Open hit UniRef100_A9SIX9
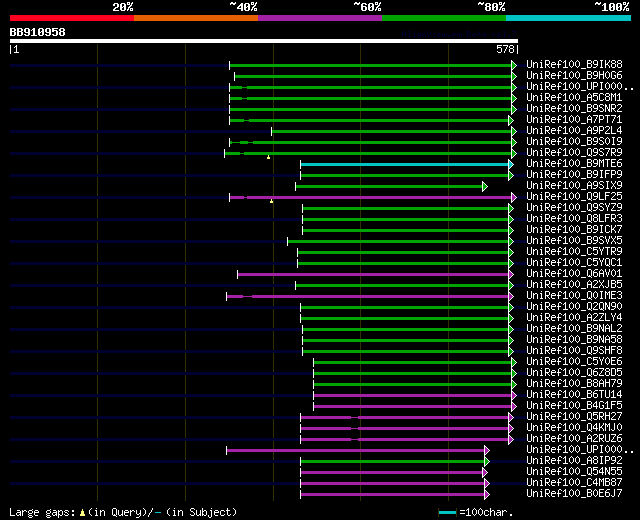Screen dimensions: 640x520 [x=574, y=186]
